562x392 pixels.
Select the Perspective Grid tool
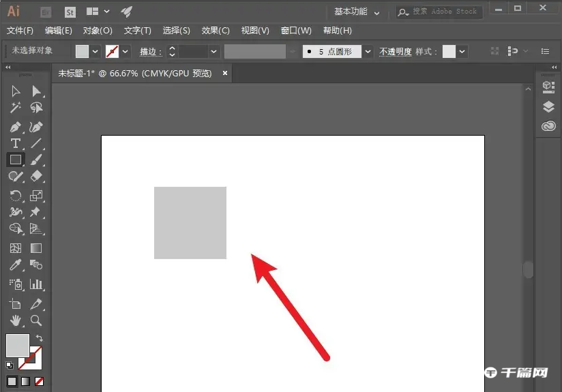click(x=36, y=228)
